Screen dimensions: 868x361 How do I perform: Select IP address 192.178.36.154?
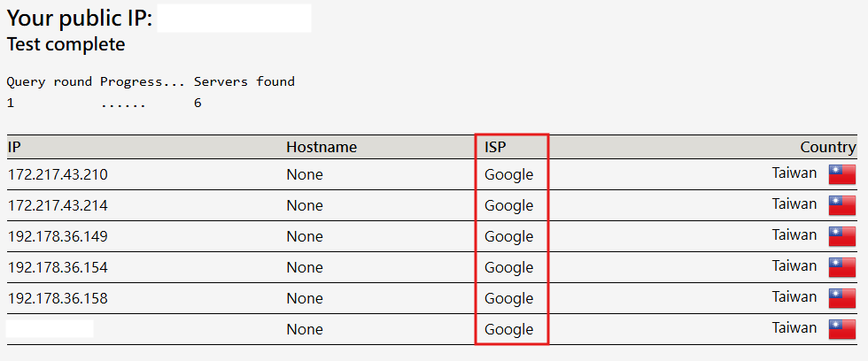(x=58, y=267)
